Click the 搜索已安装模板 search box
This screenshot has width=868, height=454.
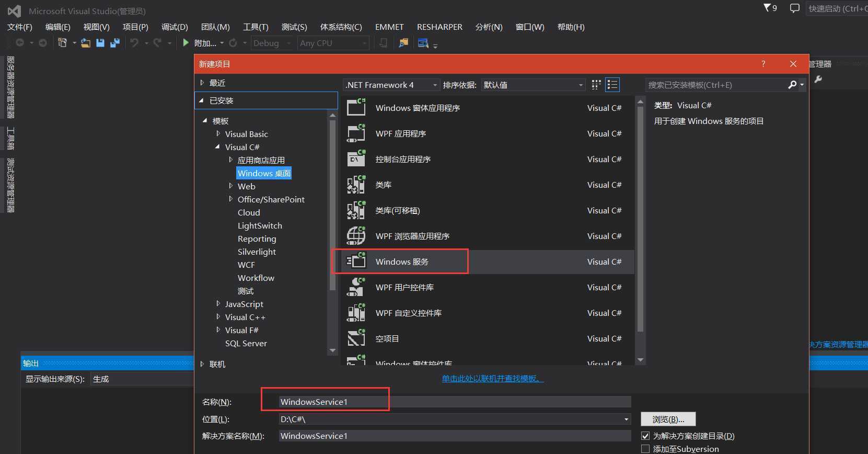717,85
